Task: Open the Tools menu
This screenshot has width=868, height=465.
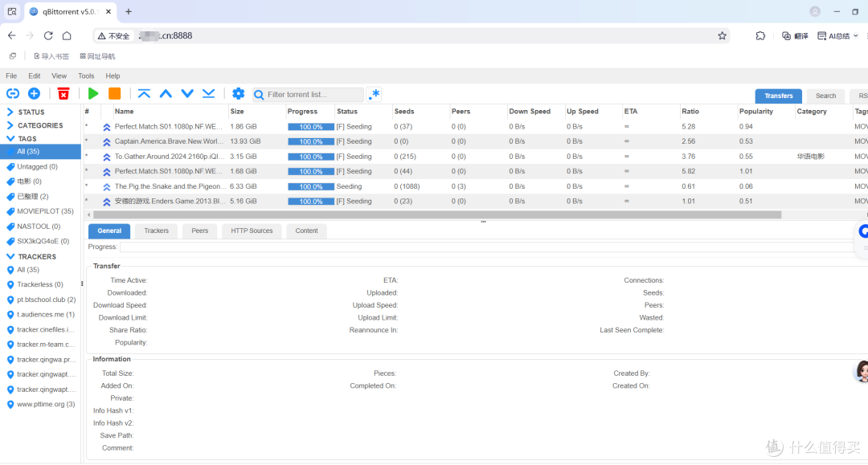Action: [x=86, y=75]
